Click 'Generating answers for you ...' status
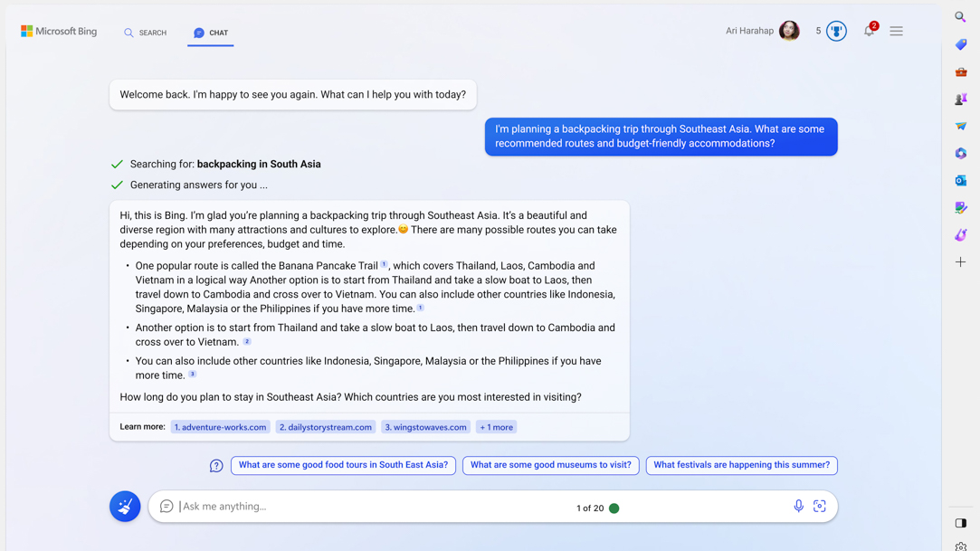 (x=199, y=185)
